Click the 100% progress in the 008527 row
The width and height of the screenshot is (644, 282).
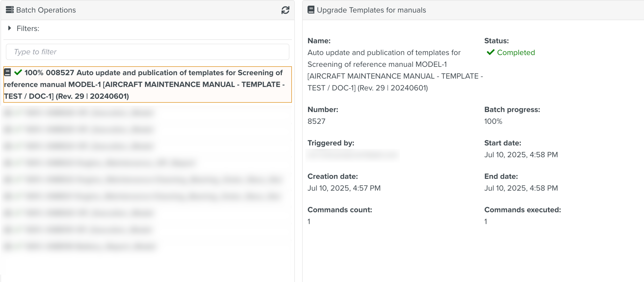pos(34,73)
